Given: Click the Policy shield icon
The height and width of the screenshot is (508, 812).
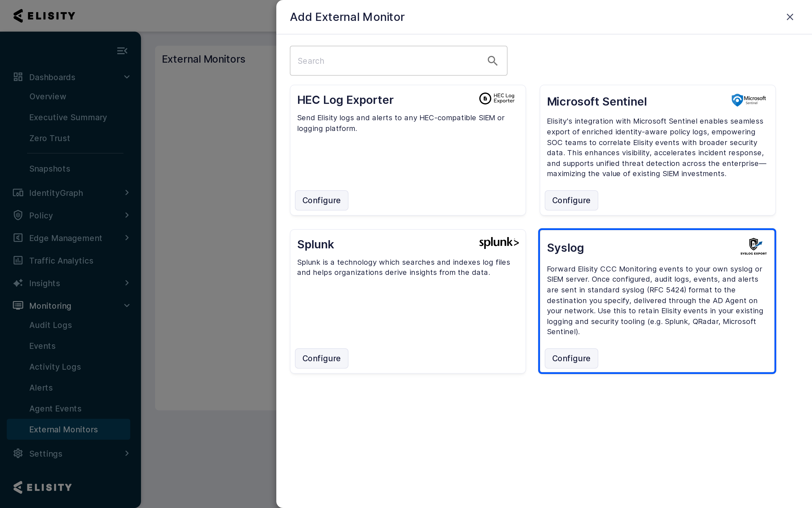Looking at the screenshot, I should pos(18,215).
